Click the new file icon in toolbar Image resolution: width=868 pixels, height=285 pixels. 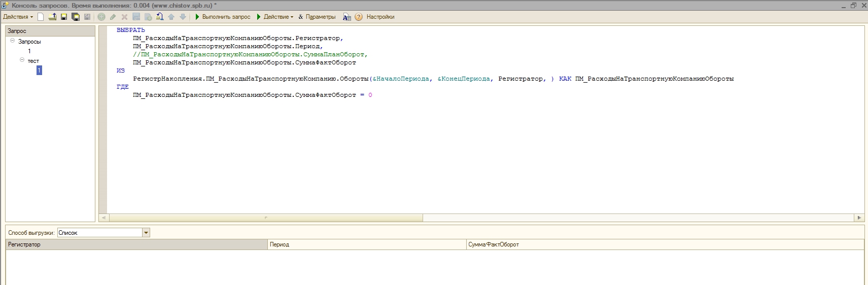coord(41,17)
